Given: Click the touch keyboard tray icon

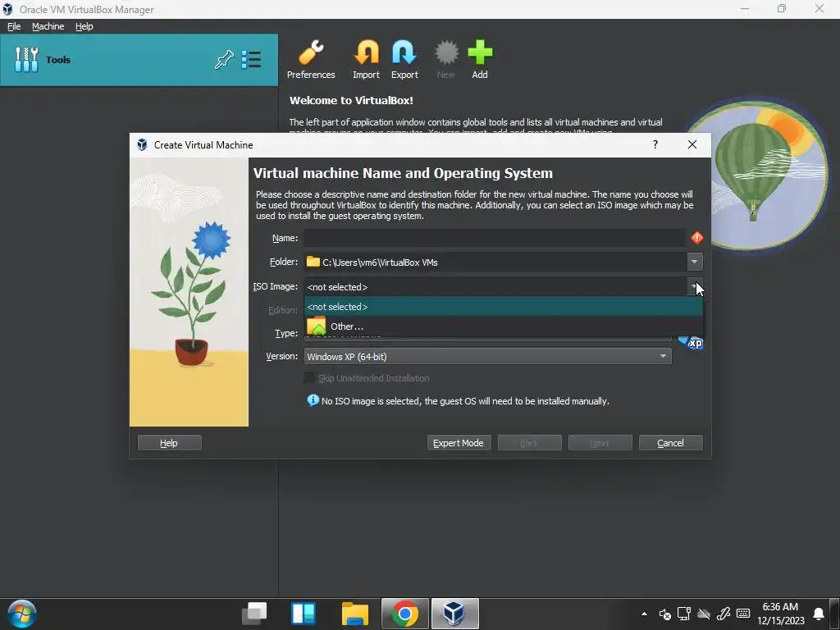Looking at the screenshot, I should click(743, 614).
